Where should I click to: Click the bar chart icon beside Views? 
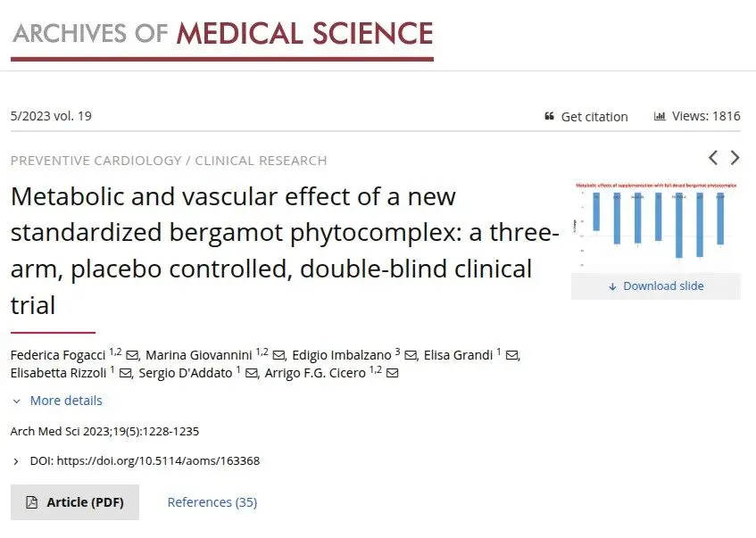tap(660, 116)
